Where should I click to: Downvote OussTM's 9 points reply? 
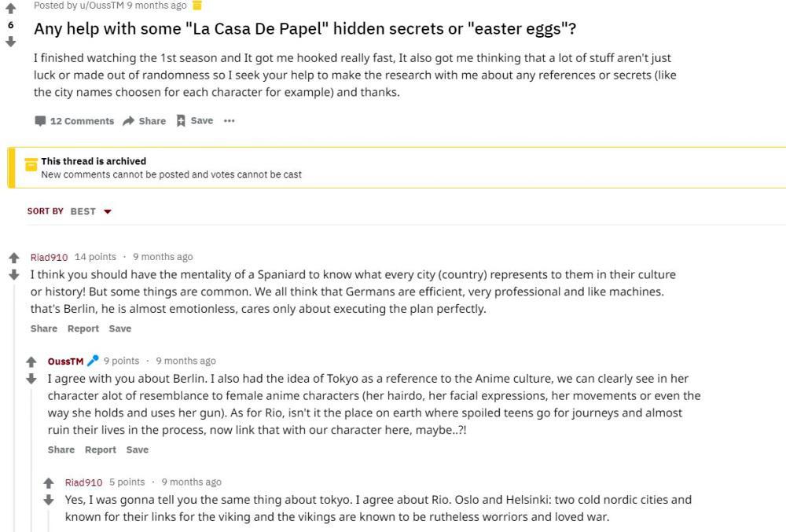[x=31, y=379]
